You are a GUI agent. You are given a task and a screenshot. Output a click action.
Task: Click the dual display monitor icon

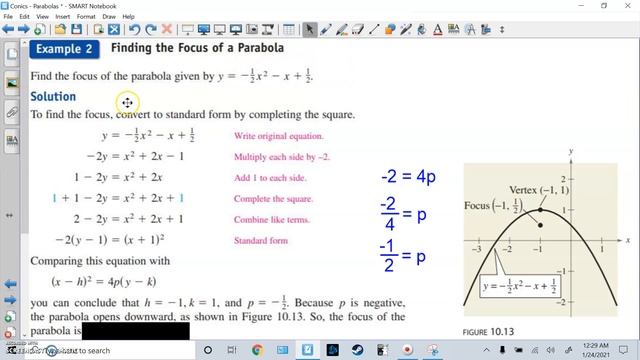click(x=236, y=29)
